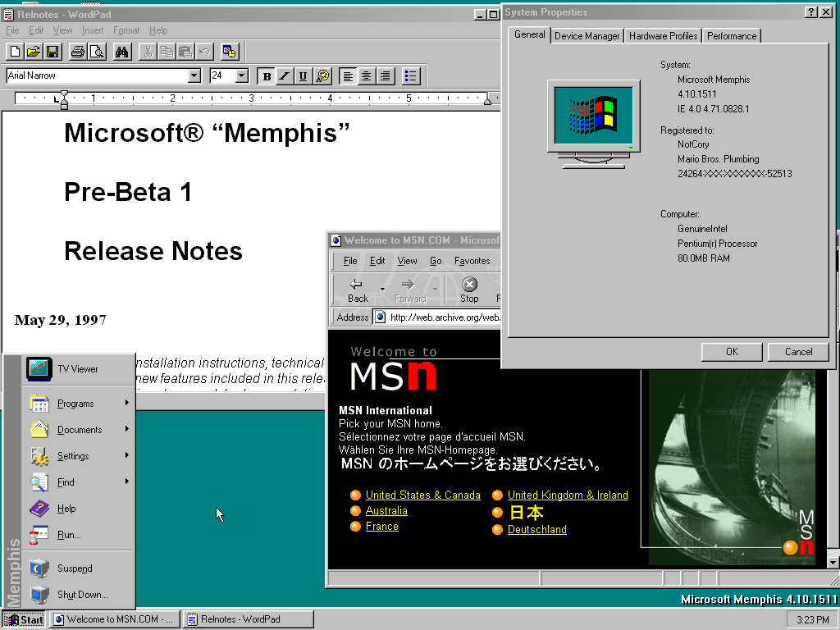Toggle Italic formatting in WordPad
Image resolution: width=840 pixels, height=630 pixels.
point(285,76)
